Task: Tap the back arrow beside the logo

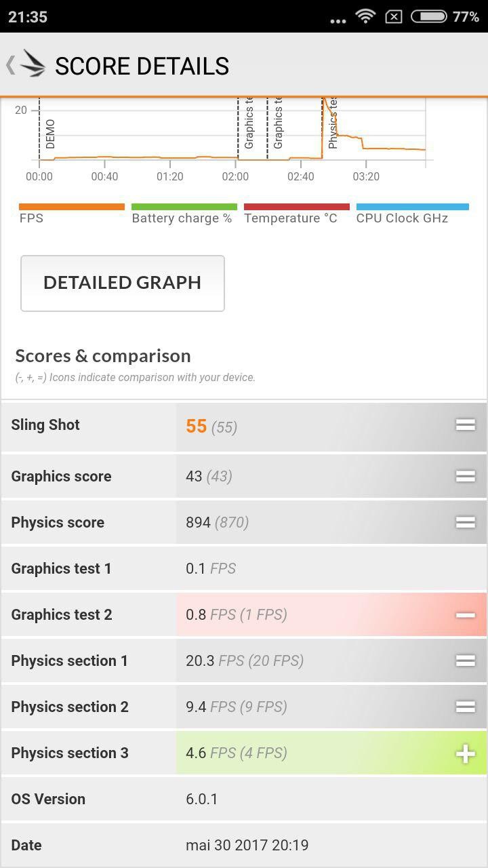Action: coord(10,65)
